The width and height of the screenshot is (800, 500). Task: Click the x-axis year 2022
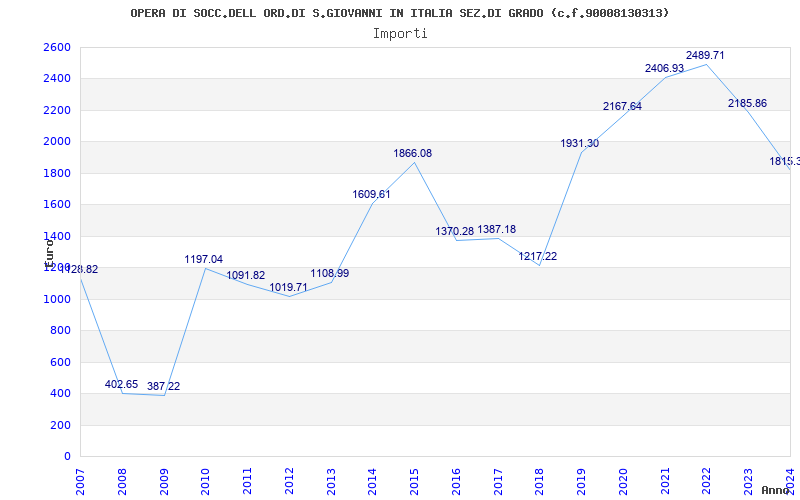click(x=707, y=481)
